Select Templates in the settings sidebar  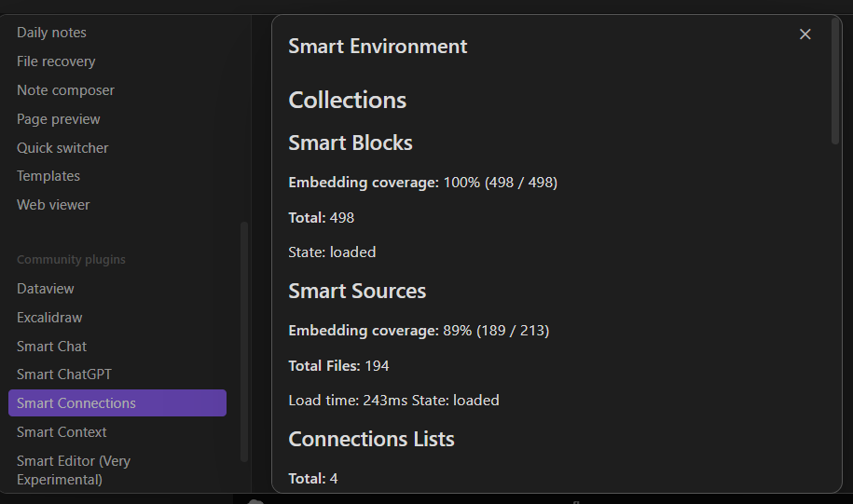(48, 176)
